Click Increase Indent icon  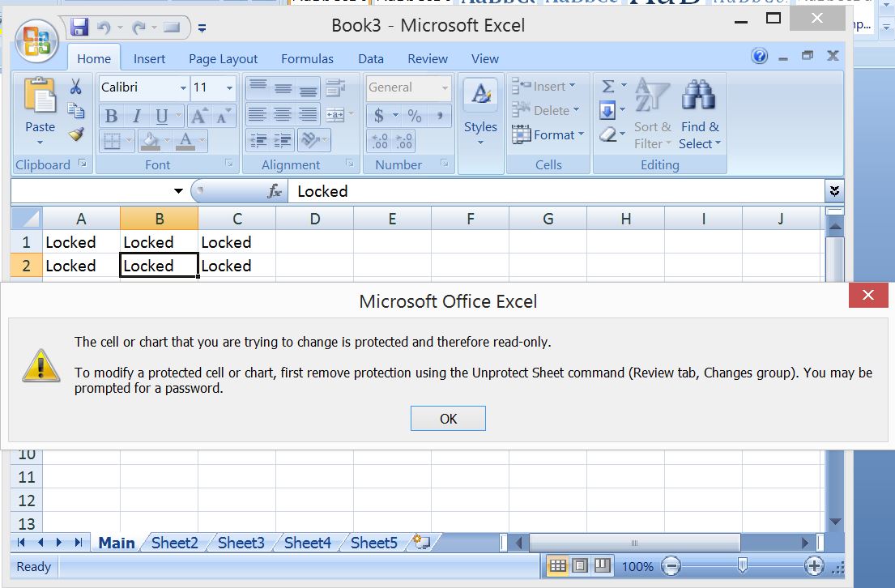click(x=283, y=140)
